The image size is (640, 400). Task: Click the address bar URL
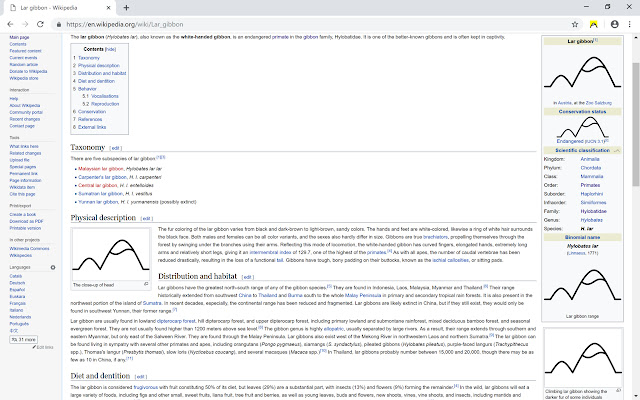click(x=124, y=24)
